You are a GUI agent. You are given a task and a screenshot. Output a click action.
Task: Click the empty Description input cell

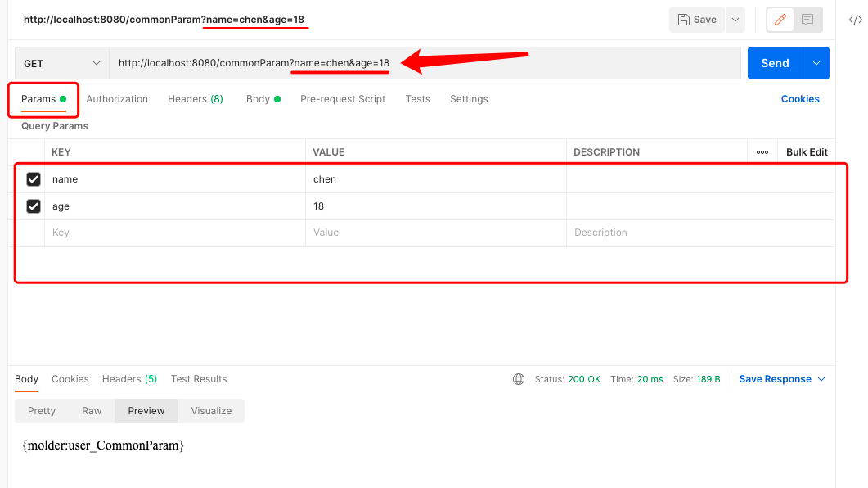tap(701, 233)
